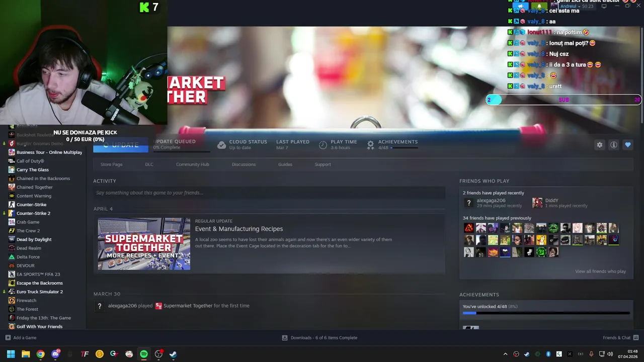Open Supermarket Together update news thumbnail
The height and width of the screenshot is (362, 644).
coord(144,244)
